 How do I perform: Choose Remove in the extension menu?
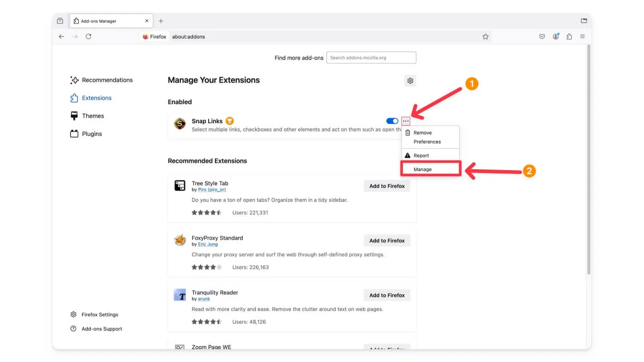422,132
